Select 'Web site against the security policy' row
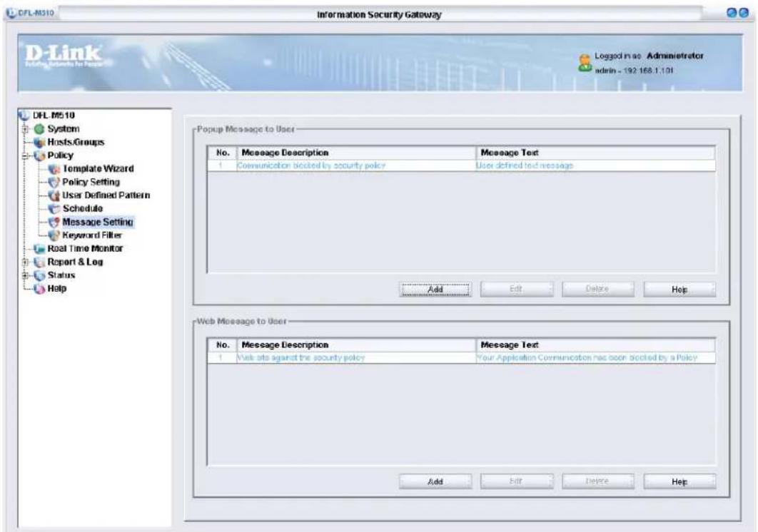 462,358
